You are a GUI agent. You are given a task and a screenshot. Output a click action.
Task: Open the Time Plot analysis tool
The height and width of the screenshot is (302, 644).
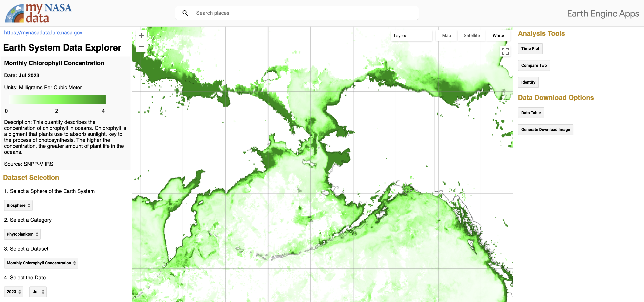point(530,48)
